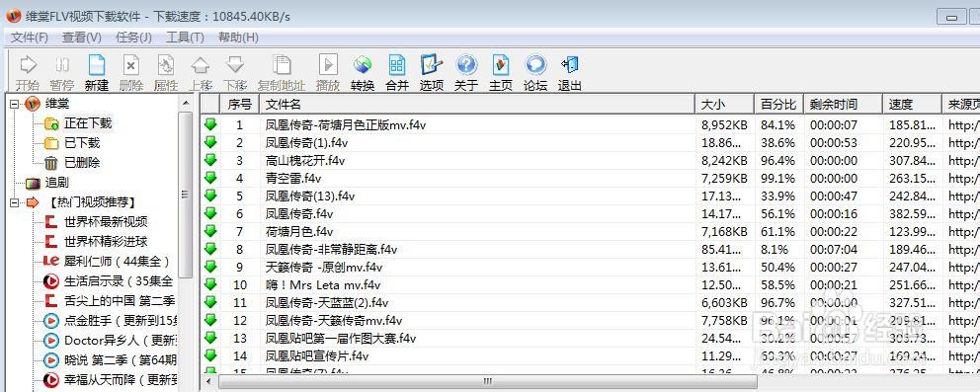Open 点金胜手 in sidebar
The image size is (980, 392).
coord(120,321)
